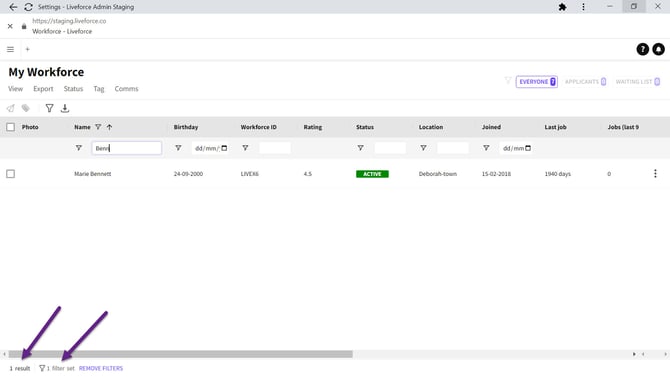
Task: Open the notifications bell icon
Action: 658,49
